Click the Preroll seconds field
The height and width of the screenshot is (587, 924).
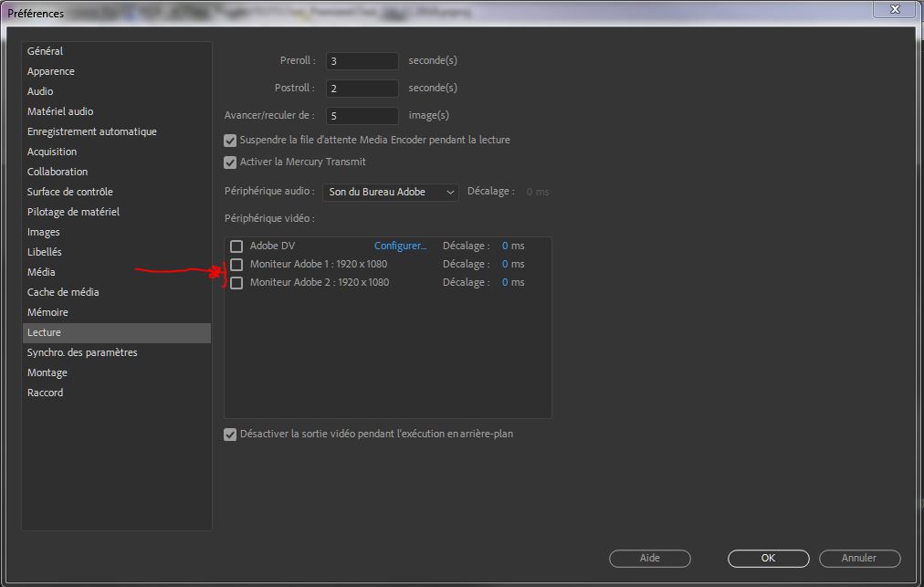point(362,60)
